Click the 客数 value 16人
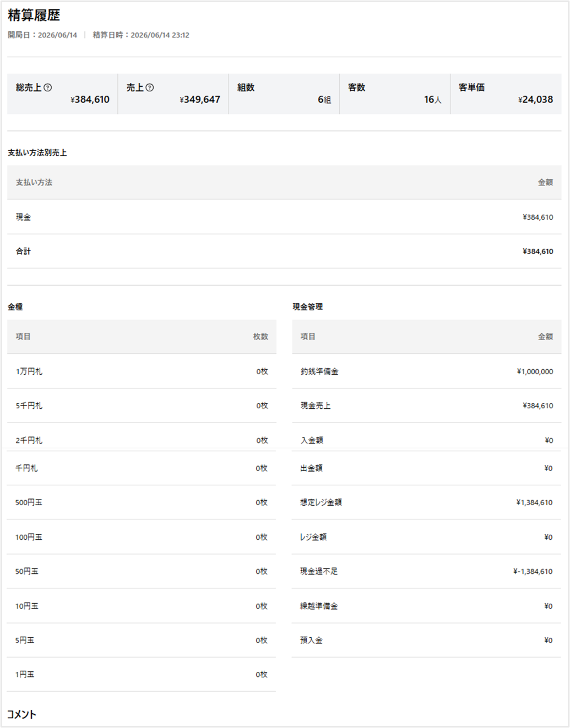The width and height of the screenshot is (570, 728). click(433, 100)
